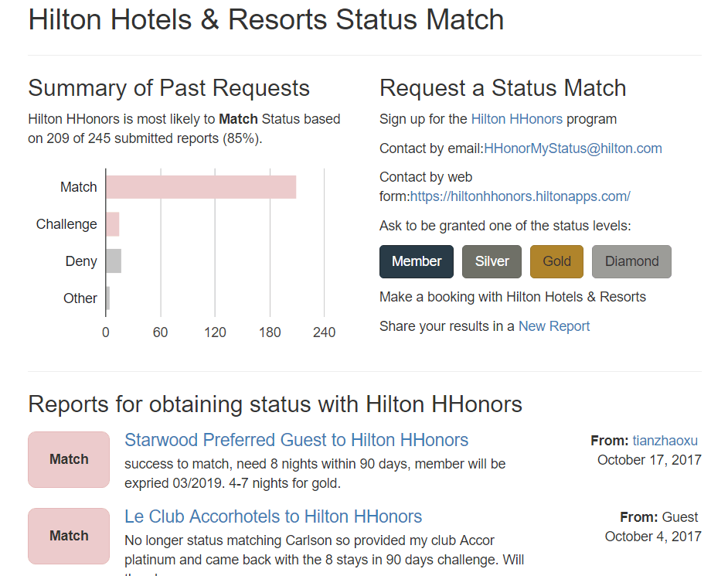
Task: Click the Match badge beside Starwood report
Action: [69, 459]
